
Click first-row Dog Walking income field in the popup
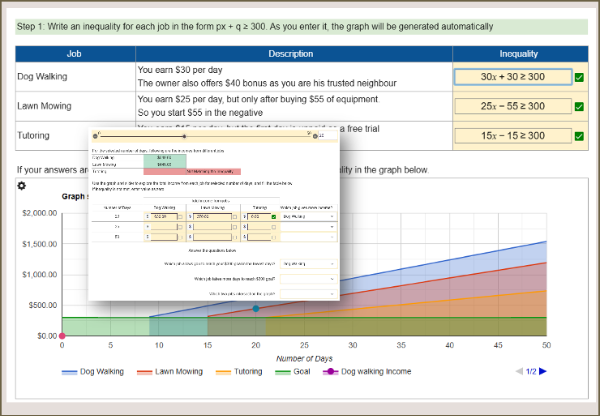click(164, 217)
